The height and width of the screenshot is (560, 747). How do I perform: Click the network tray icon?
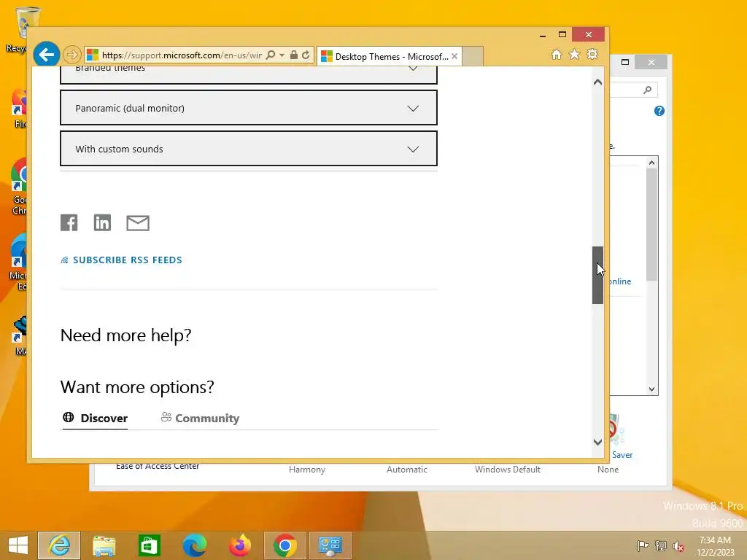point(661,545)
